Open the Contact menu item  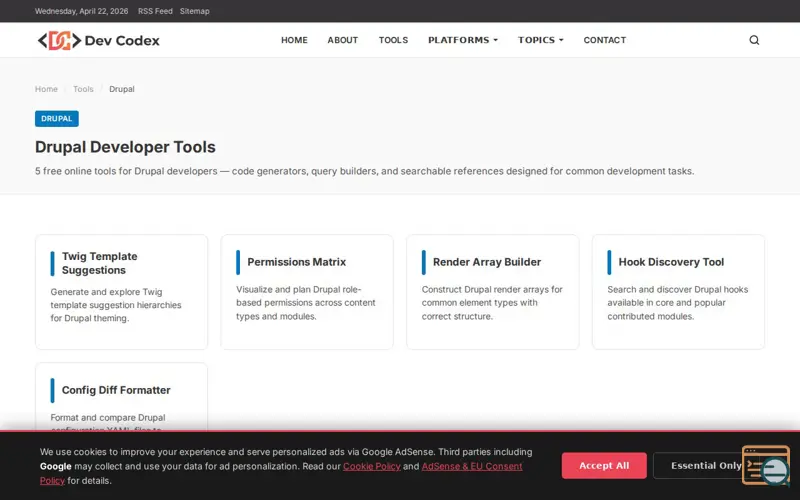(x=605, y=40)
